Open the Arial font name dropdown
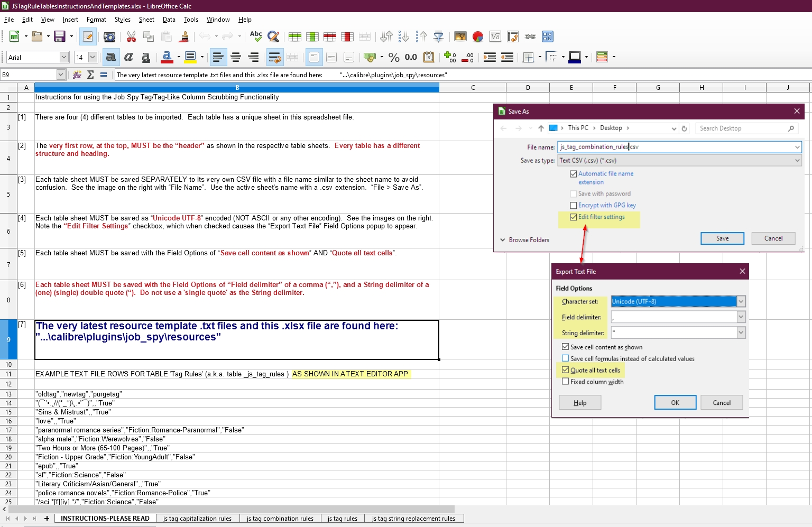 click(64, 57)
